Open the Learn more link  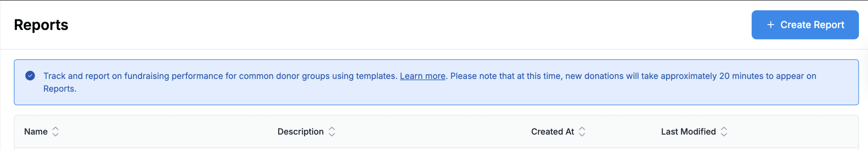click(x=422, y=76)
